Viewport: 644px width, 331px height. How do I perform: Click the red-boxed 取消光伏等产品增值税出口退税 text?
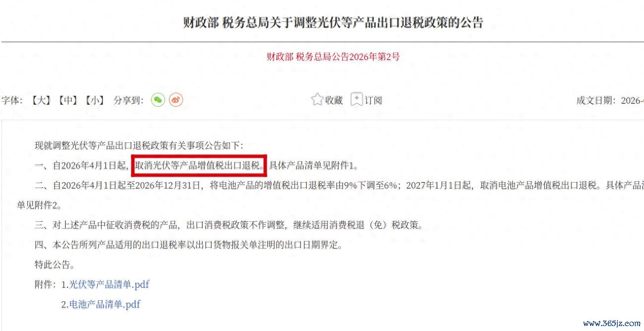point(199,165)
